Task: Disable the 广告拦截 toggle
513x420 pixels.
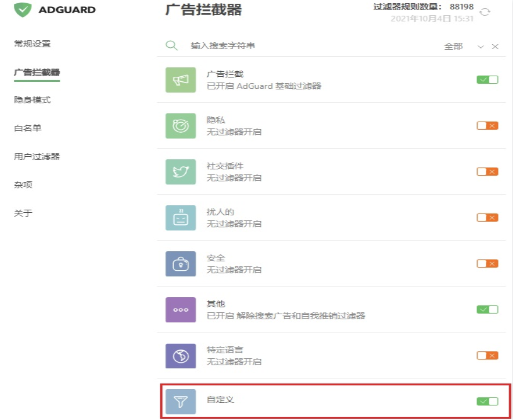Action: point(488,80)
